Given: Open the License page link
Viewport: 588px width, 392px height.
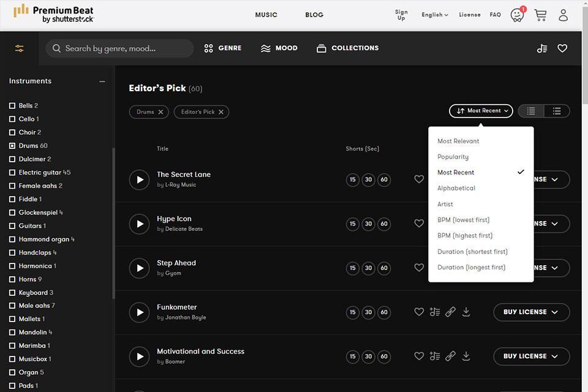Looking at the screenshot, I should click(470, 15).
